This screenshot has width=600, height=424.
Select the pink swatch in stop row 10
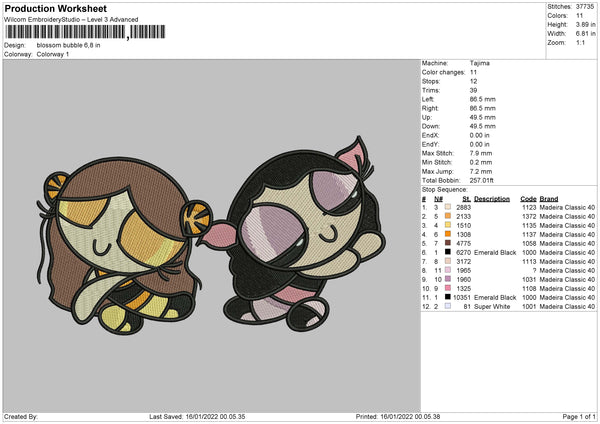pos(448,288)
